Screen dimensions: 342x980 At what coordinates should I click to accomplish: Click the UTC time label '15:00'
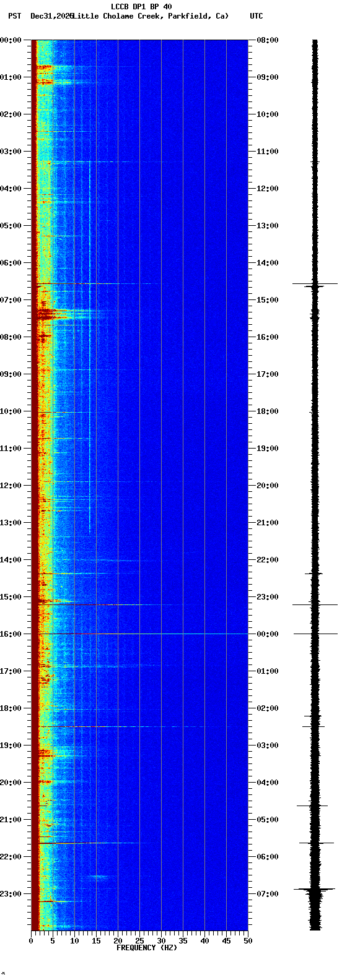268,300
